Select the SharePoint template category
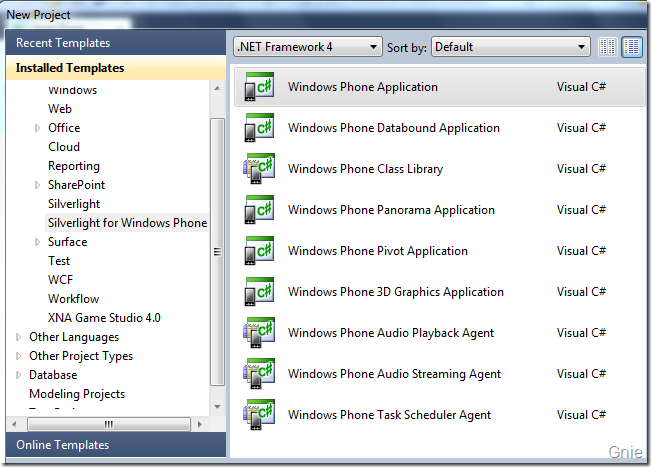Viewport: 651px width, 467px height. coord(76,185)
